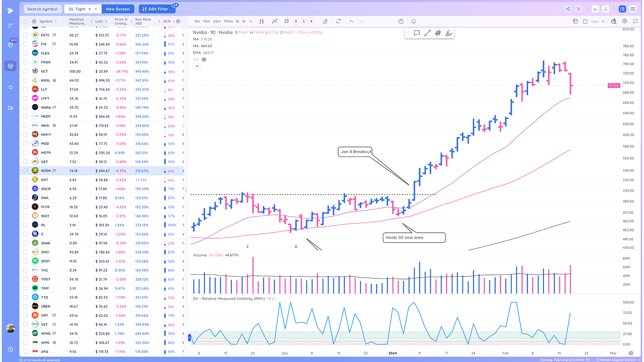The image size is (644, 362).
Task: Expand the timeframe dropdown after W
Action: click(x=250, y=21)
